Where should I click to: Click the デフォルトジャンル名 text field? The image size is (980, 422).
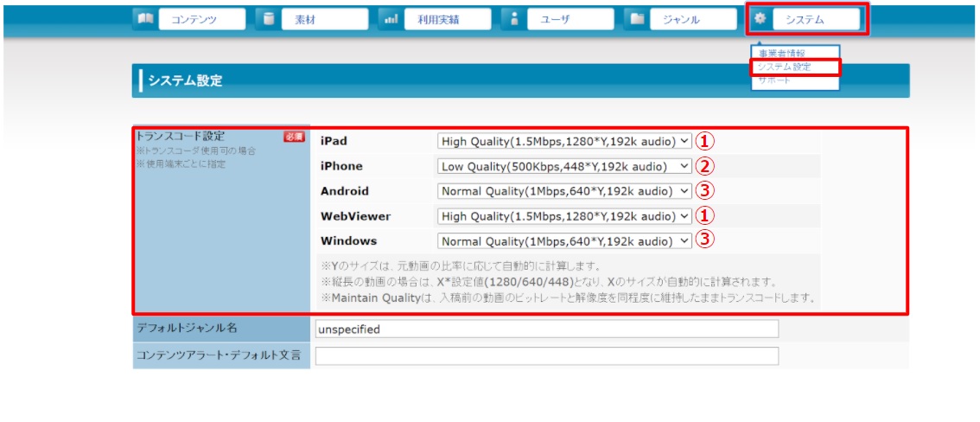pyautogui.click(x=546, y=329)
